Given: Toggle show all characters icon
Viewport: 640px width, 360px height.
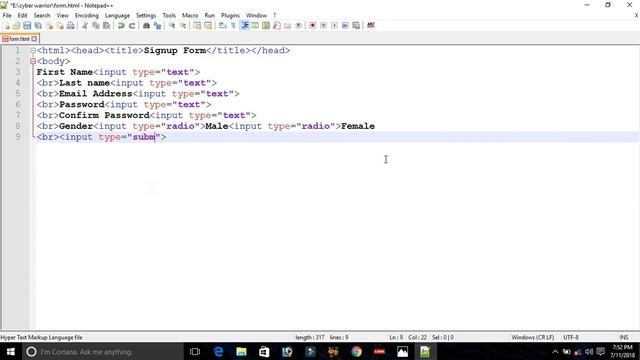Looking at the screenshot, I should tap(233, 25).
